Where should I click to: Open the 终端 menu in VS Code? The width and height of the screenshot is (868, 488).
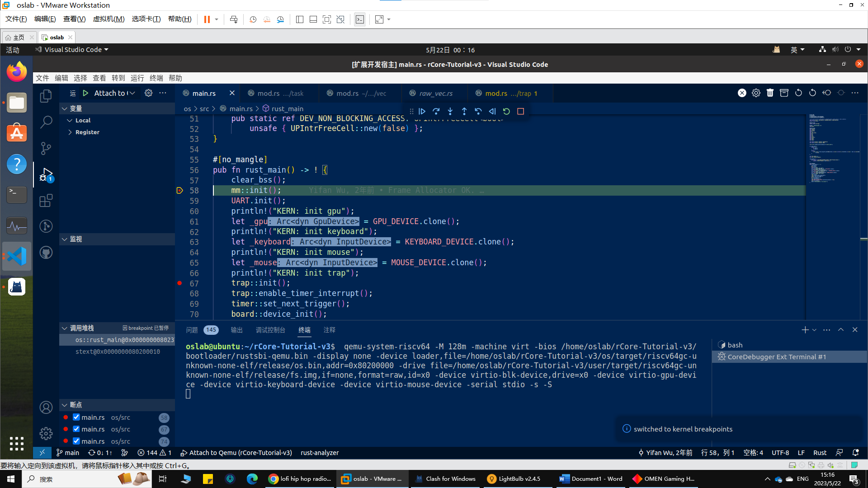[x=156, y=78]
